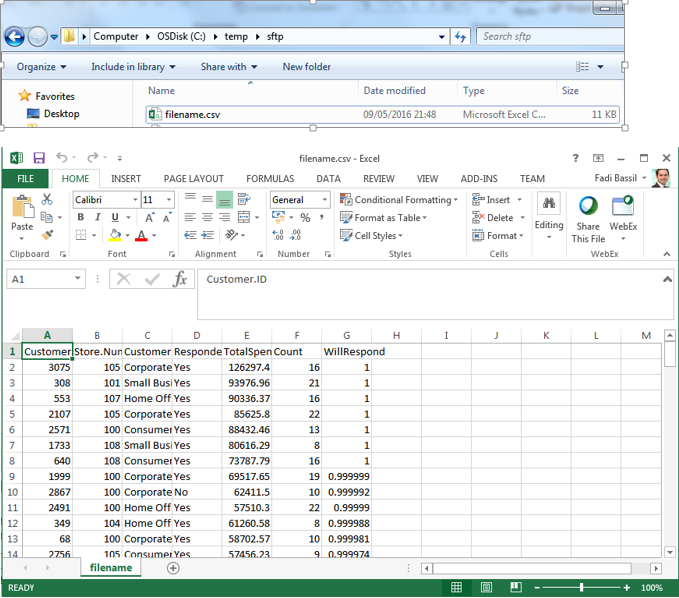Image resolution: width=679 pixels, height=598 pixels.
Task: Open the FILE tab
Action: (26, 178)
